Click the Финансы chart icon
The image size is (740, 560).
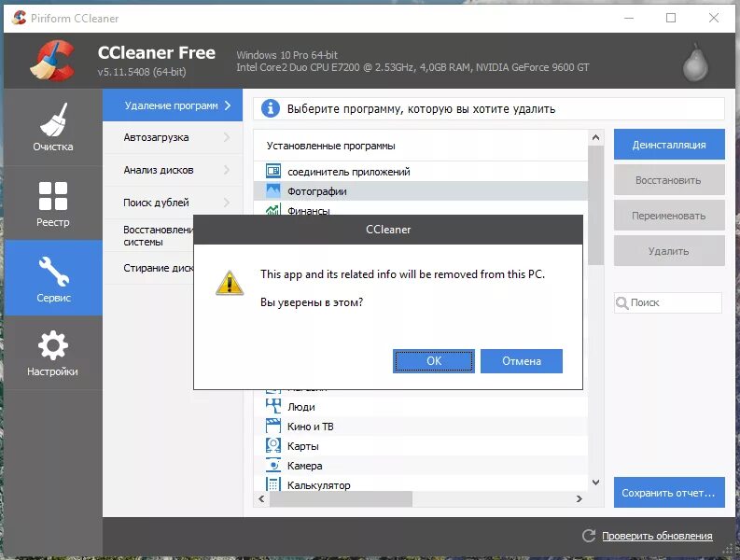(x=273, y=210)
